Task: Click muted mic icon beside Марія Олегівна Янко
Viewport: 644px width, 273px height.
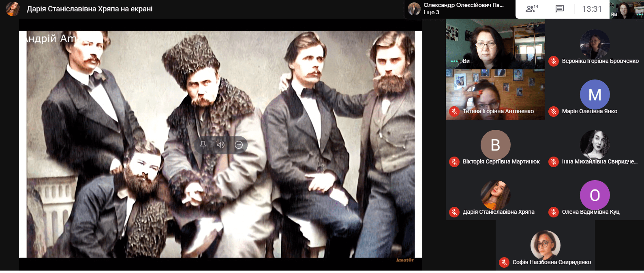Action: [554, 112]
